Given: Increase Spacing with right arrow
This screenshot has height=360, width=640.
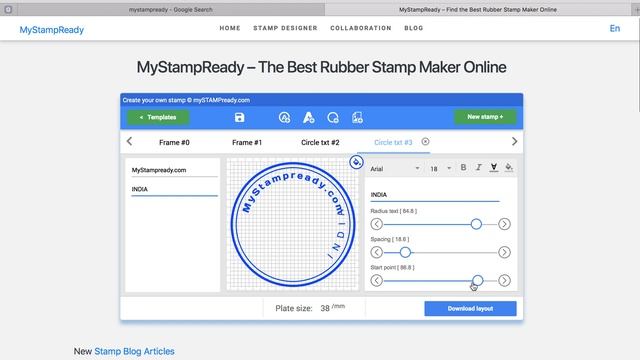Looking at the screenshot, I should [504, 252].
